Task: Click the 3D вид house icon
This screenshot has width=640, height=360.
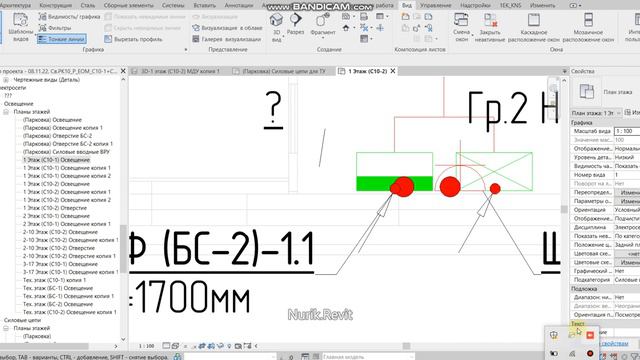Action: (x=276, y=20)
